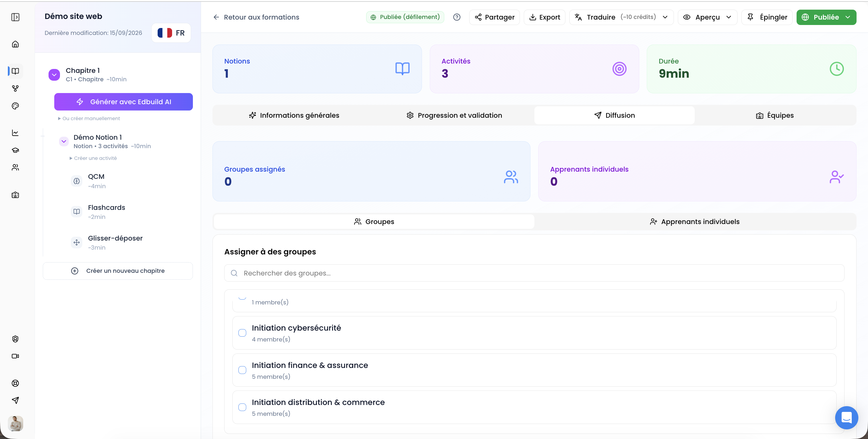Open the chat bubble widget

click(846, 417)
